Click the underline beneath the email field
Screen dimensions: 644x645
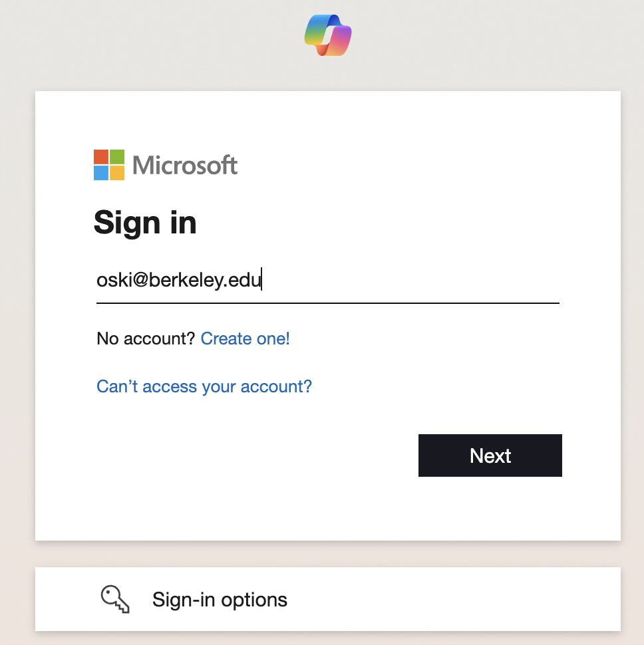coord(327,303)
